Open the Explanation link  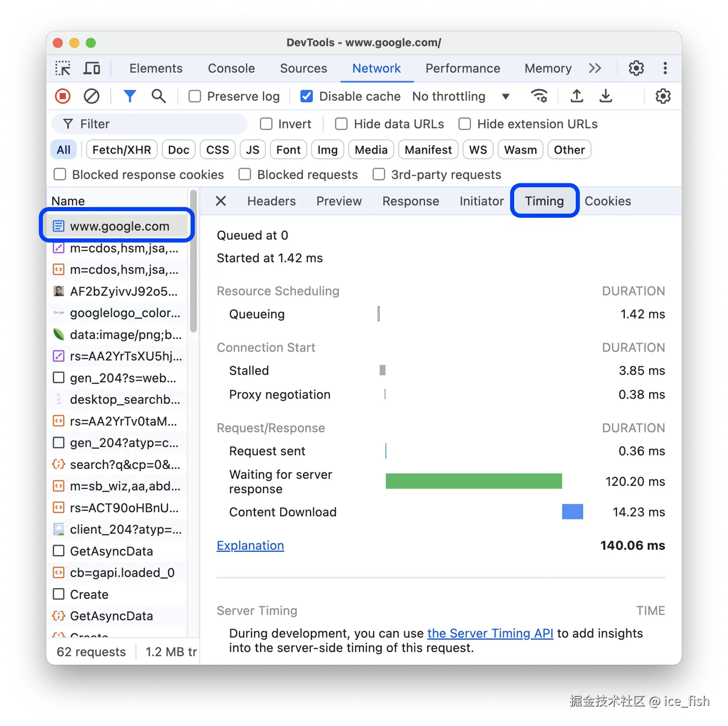click(250, 546)
